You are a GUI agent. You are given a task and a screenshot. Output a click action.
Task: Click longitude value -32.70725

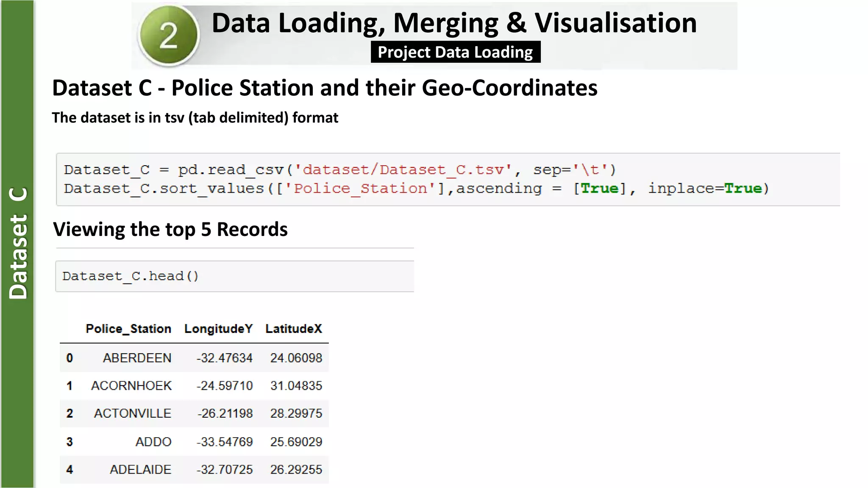[224, 469]
